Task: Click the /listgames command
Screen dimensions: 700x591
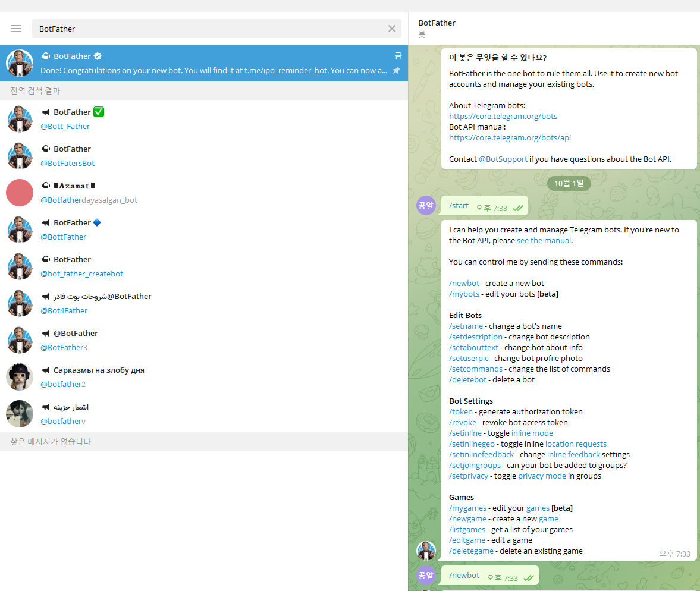Action: click(x=467, y=529)
